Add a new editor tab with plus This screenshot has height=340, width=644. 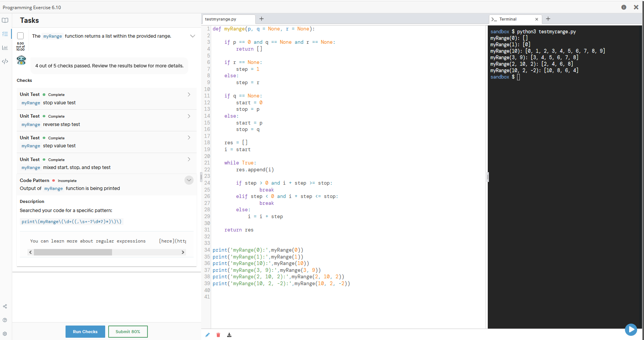click(x=261, y=19)
